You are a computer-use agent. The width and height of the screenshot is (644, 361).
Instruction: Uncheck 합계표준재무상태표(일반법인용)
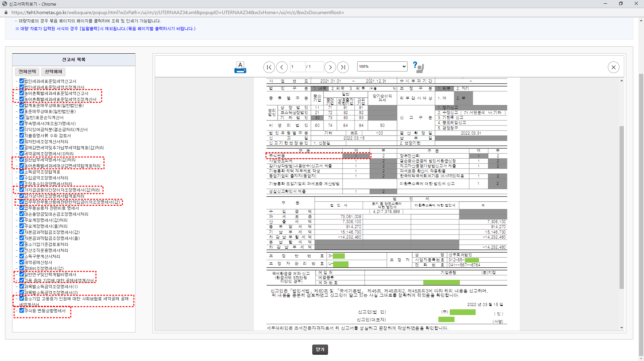21,105
